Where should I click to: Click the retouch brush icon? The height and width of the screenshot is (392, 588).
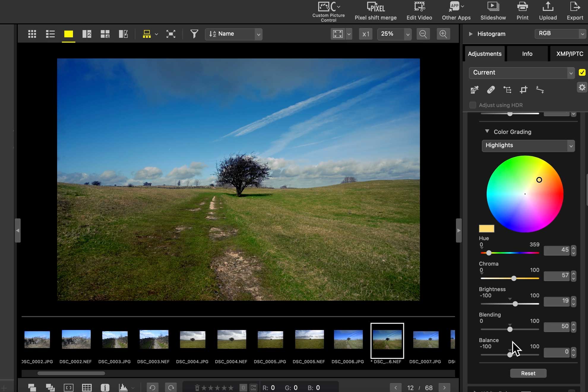(x=491, y=90)
